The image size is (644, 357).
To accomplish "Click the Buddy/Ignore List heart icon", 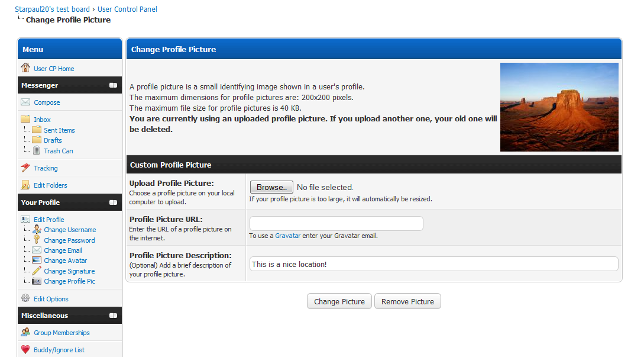I will click(x=25, y=350).
